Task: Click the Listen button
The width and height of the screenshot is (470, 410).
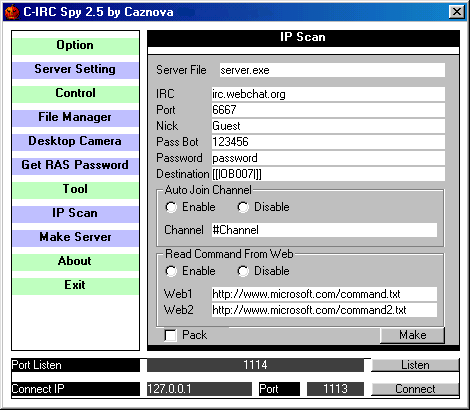Action: (x=415, y=365)
